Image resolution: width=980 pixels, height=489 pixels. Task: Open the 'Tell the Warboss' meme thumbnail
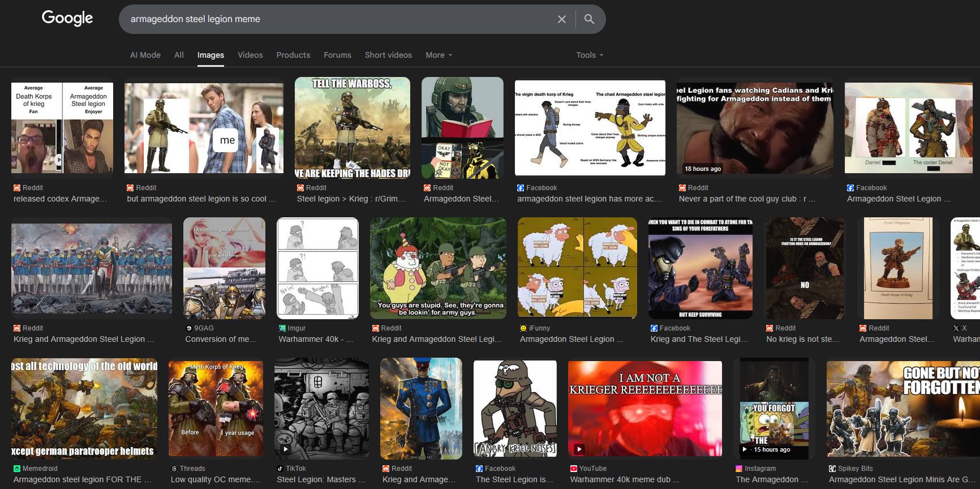[353, 128]
